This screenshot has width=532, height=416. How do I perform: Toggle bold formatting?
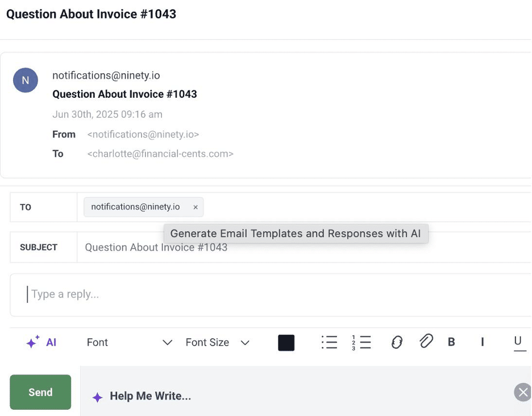(x=451, y=342)
